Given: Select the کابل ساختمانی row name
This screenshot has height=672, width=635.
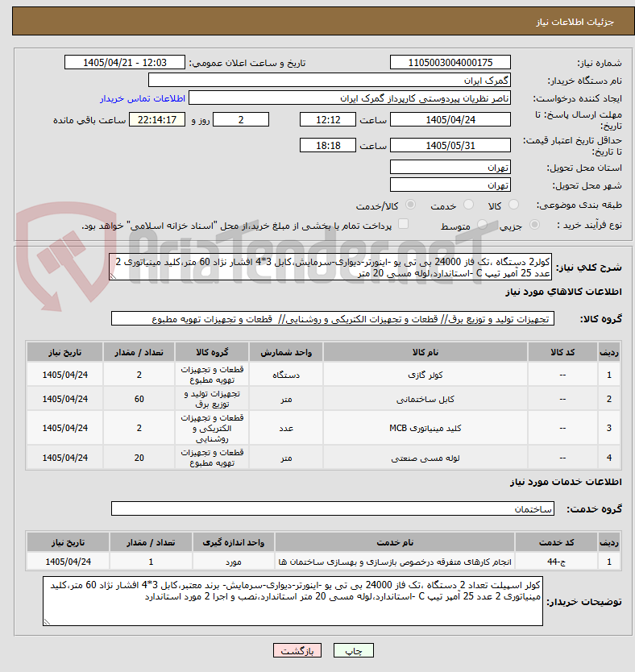Looking at the screenshot, I should [425, 399].
